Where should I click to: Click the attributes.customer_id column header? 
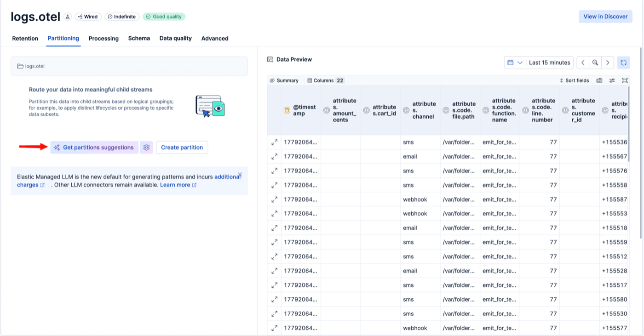[x=580, y=110]
